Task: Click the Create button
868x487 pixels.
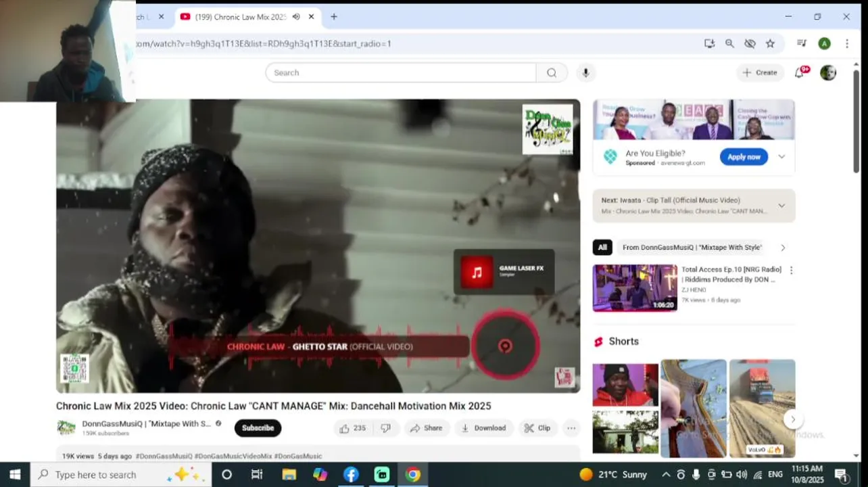Action: pos(760,72)
